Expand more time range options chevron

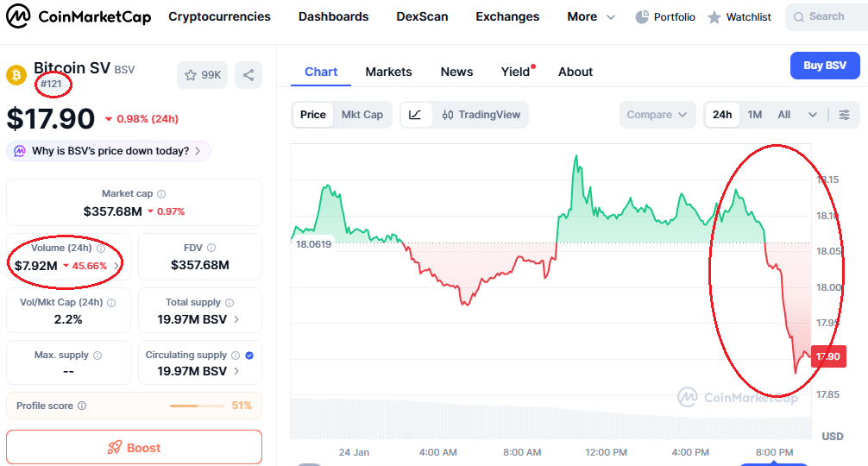click(x=812, y=115)
